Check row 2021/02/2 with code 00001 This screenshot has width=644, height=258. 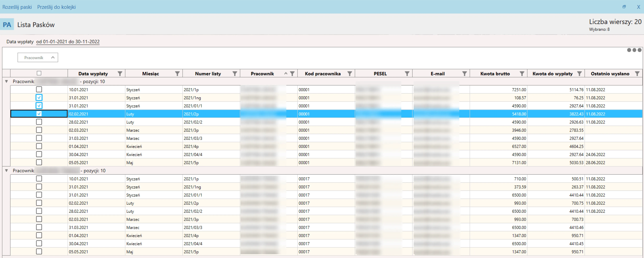(39, 122)
